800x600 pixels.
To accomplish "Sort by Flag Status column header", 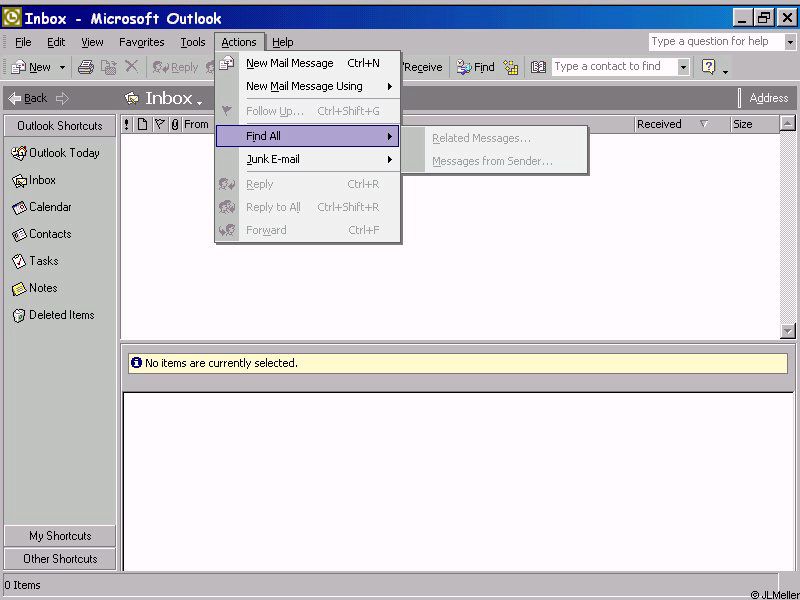I will (x=160, y=124).
